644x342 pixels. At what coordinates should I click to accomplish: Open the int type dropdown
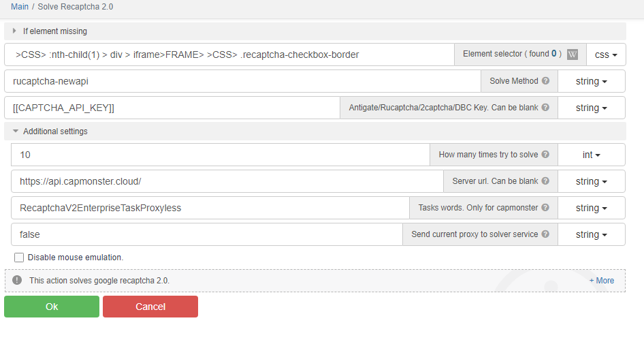pos(592,155)
